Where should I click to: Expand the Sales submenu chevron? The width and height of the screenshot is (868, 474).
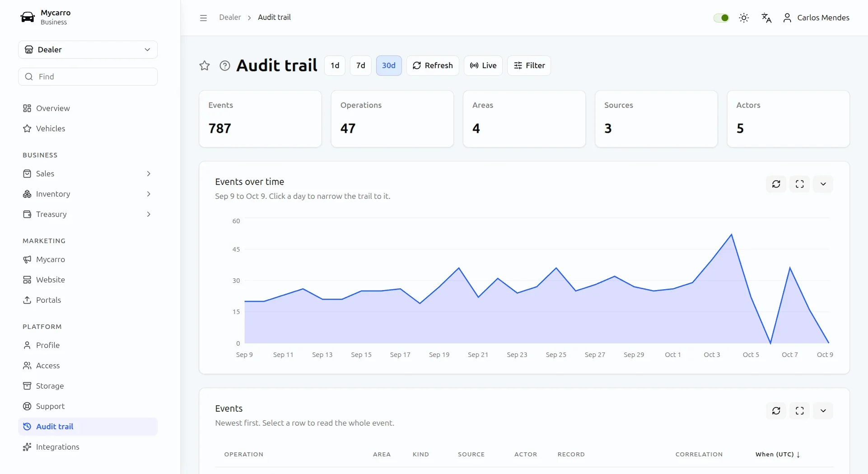[149, 174]
